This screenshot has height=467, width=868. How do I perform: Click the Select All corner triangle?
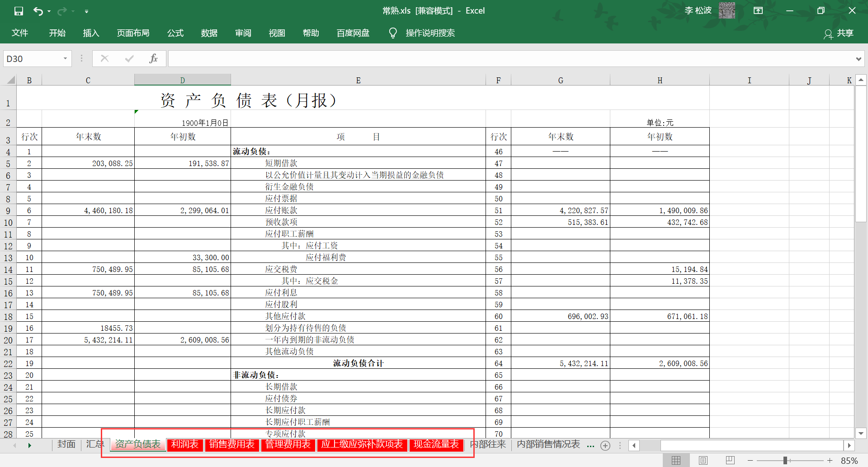click(x=10, y=80)
